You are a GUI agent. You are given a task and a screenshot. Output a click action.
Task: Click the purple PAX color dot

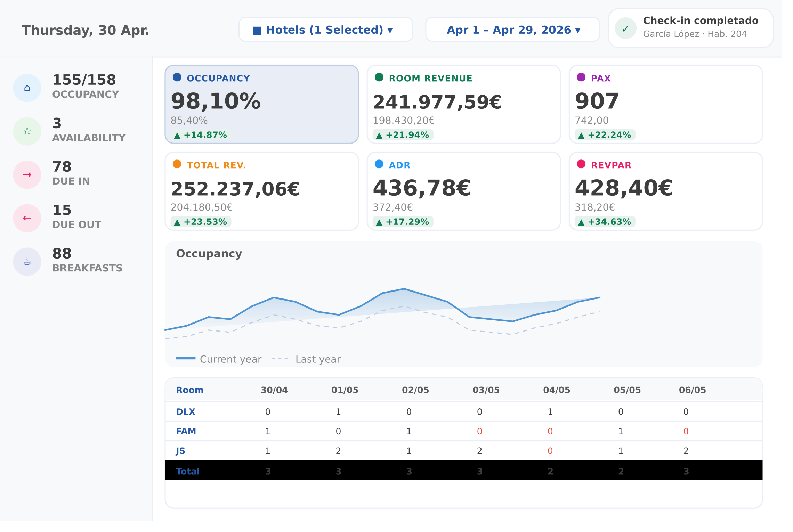tap(581, 77)
